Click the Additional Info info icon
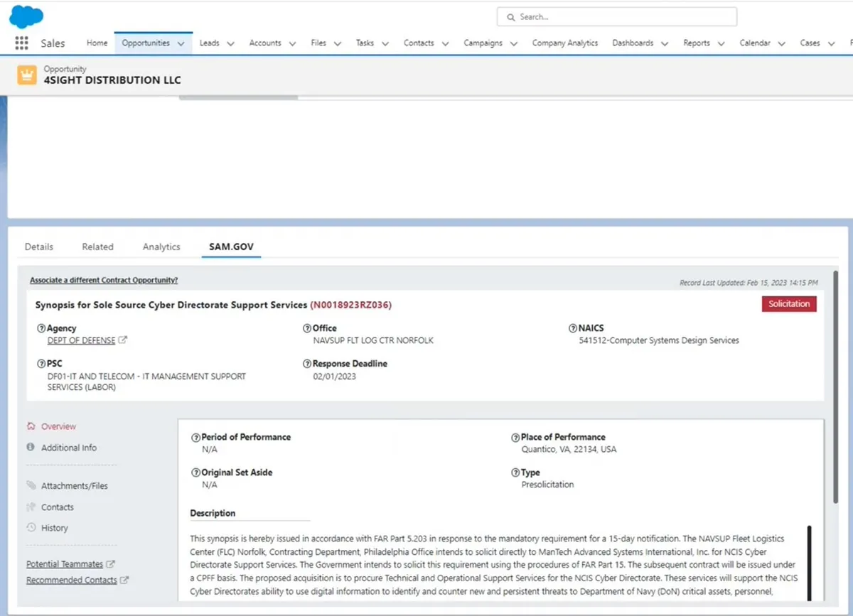Screen dimensions: 853x616 31,448
